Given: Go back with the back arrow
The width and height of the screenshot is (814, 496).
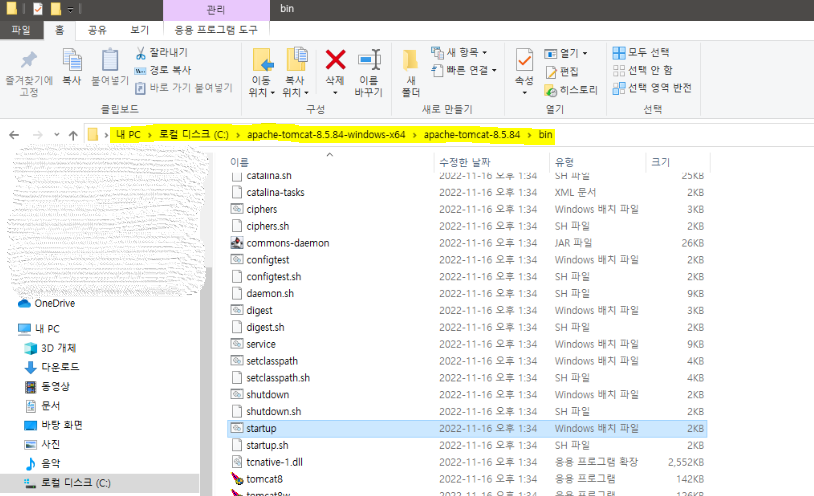Looking at the screenshot, I should click(x=14, y=135).
